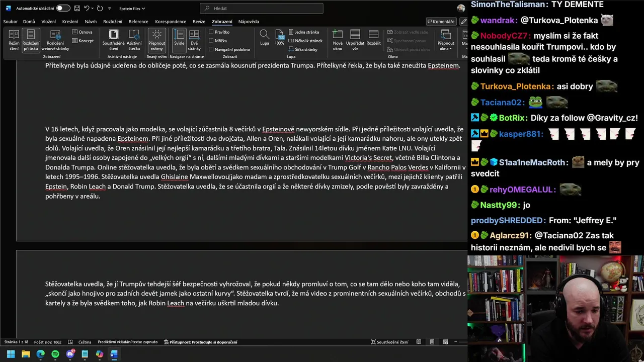Viewport: 644px width, 362px height.
Task: Click Přepnout režimy dark mode icon
Action: 157,40
